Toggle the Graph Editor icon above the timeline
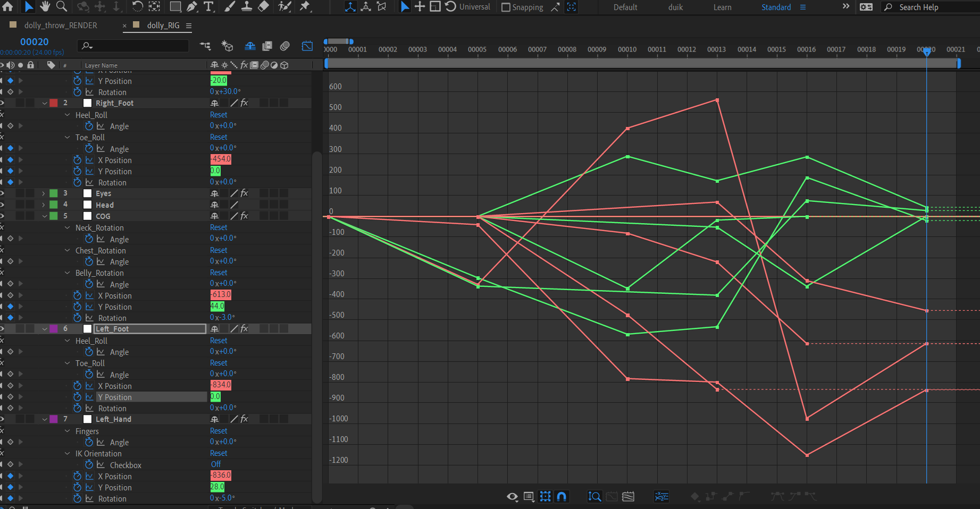 tap(307, 46)
